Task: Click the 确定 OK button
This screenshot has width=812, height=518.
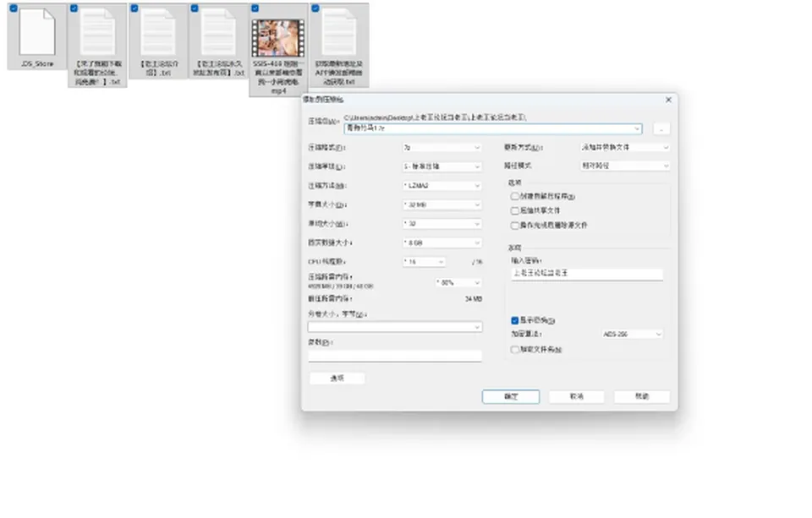Action: pos(511,396)
